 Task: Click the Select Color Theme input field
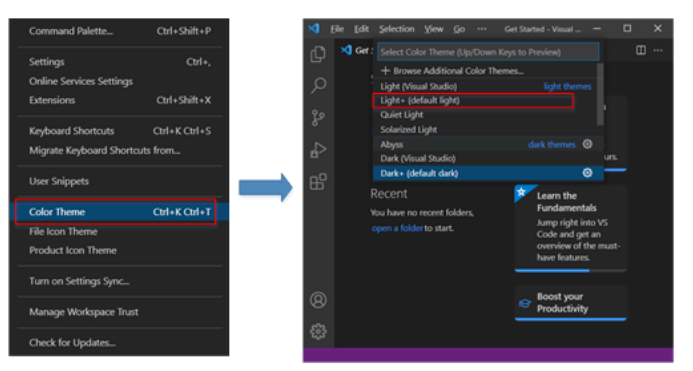pos(488,52)
